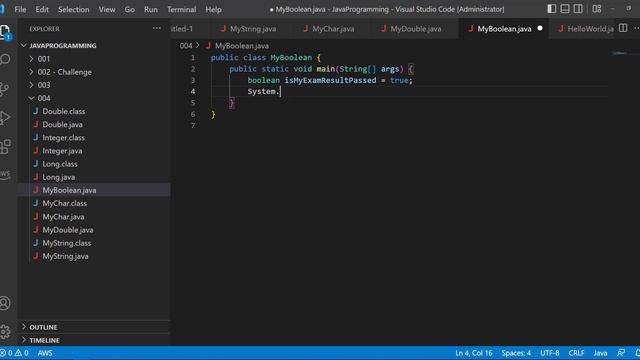Click the unsaved dot on MyBoolean.java tab
Viewport: 640px width, 360px height.
tap(540, 29)
